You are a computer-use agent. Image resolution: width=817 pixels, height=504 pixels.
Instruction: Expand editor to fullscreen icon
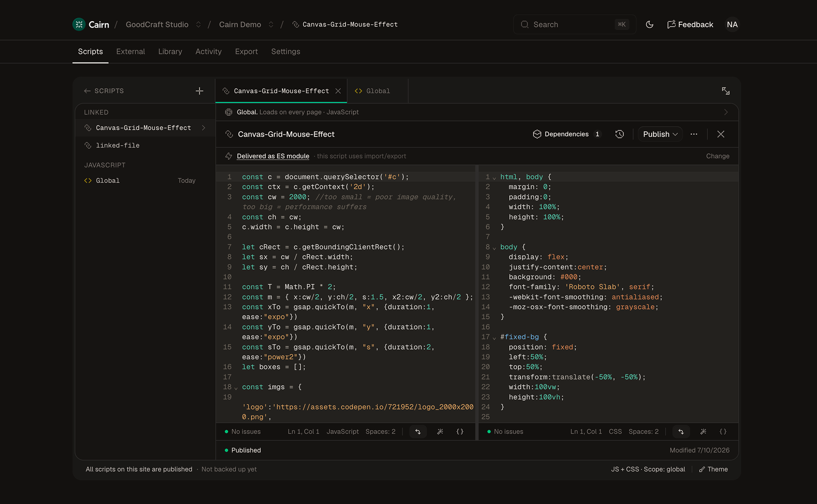pos(726,91)
